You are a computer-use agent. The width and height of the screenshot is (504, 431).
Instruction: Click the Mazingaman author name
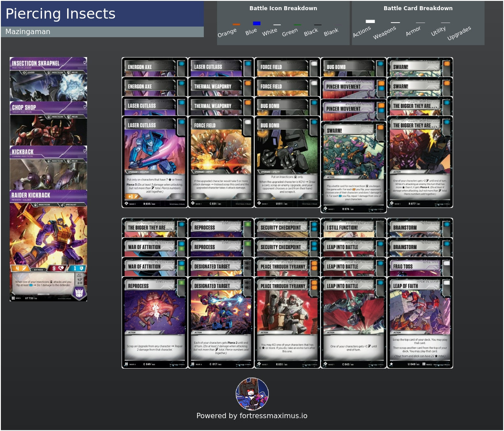click(28, 31)
